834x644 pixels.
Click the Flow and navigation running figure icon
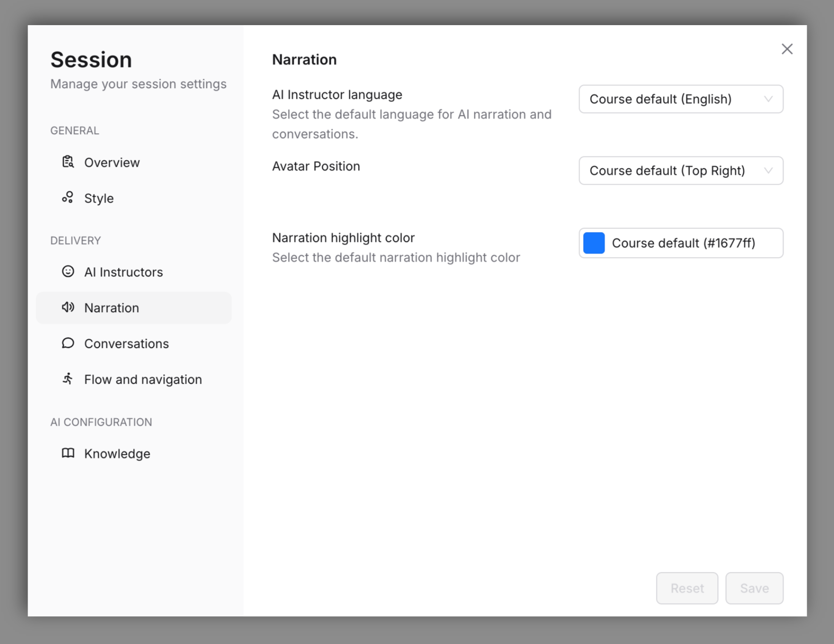(x=68, y=379)
